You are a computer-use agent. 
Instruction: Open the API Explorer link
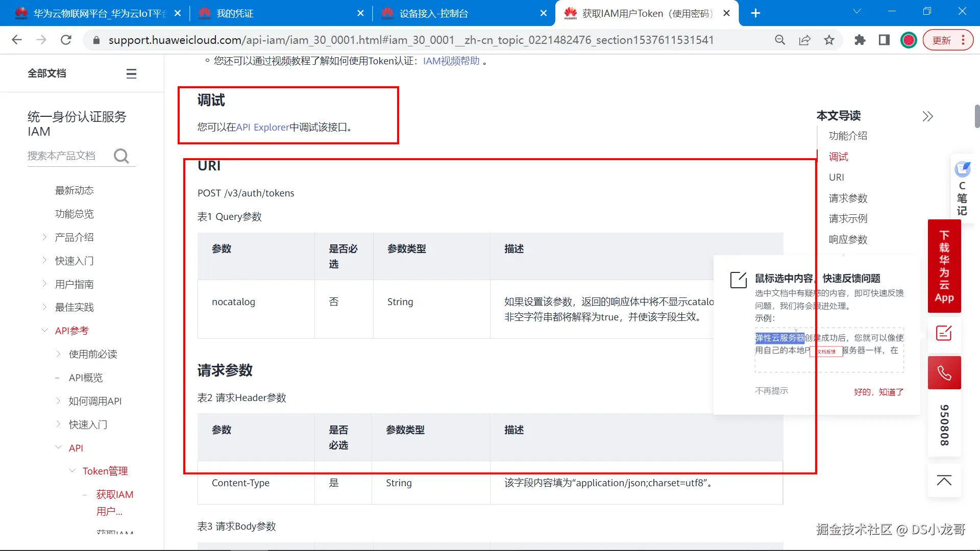(x=262, y=127)
